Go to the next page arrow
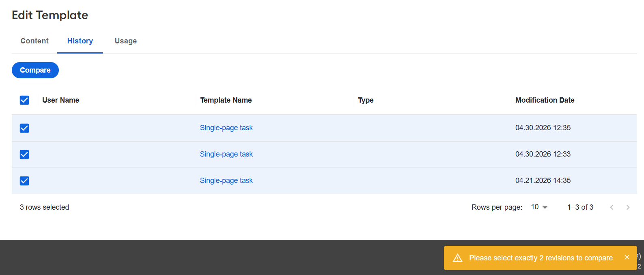644x275 pixels. tap(628, 207)
